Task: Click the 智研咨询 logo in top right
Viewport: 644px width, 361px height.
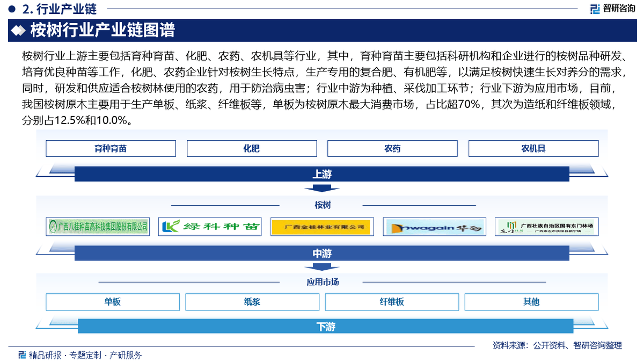Action: click(612, 9)
